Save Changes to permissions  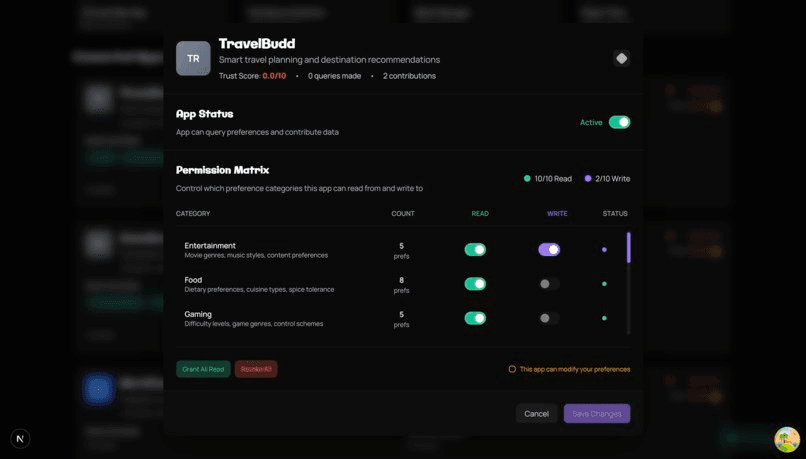coord(597,414)
